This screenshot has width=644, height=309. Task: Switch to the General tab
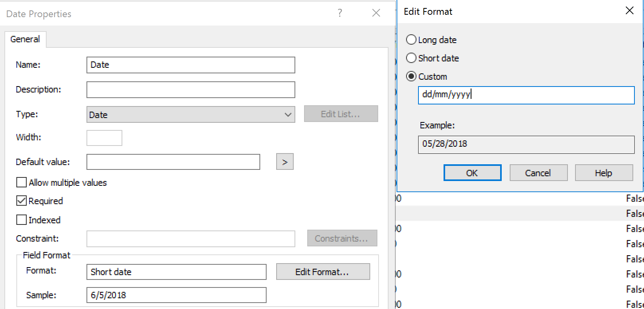pyautogui.click(x=25, y=39)
